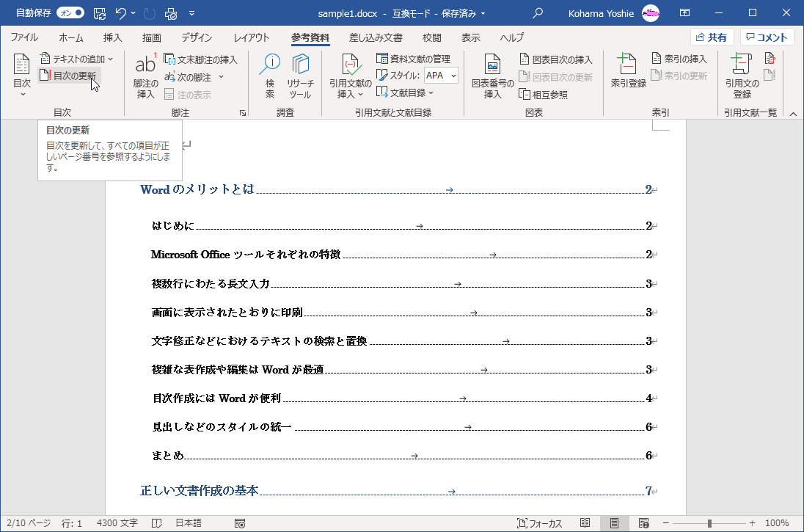Click the 100% zoom level
This screenshot has height=532, width=804.
(777, 523)
